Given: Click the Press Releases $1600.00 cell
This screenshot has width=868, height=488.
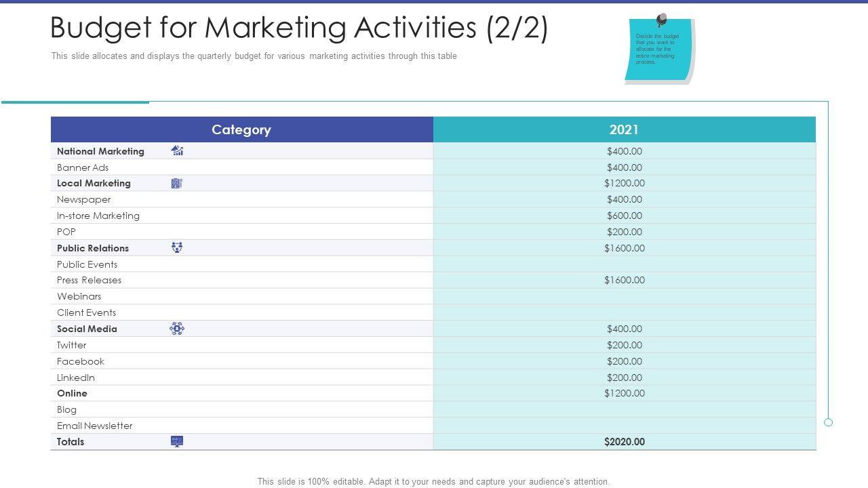Looking at the screenshot, I should [624, 280].
